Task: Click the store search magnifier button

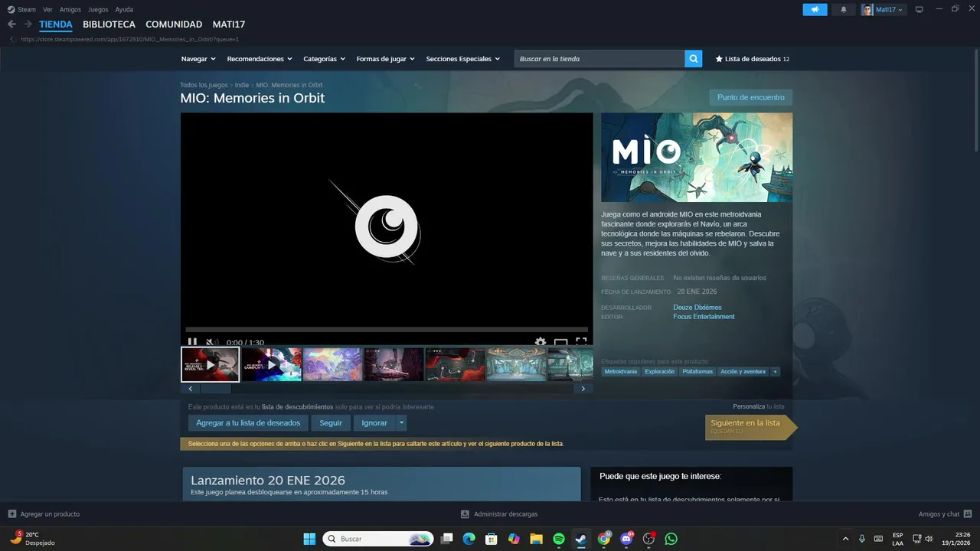Action: point(693,59)
